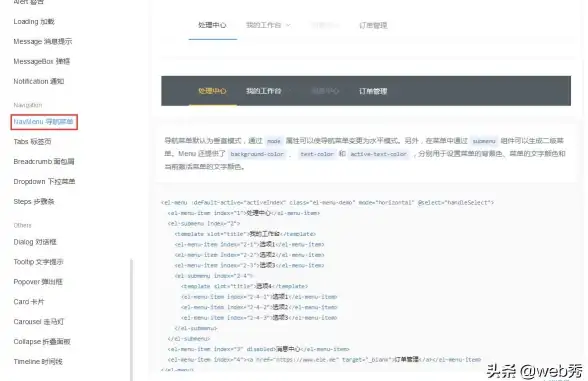Open 我的工作台 submenu in the light menu
The image size is (588, 381).
pyautogui.click(x=264, y=25)
